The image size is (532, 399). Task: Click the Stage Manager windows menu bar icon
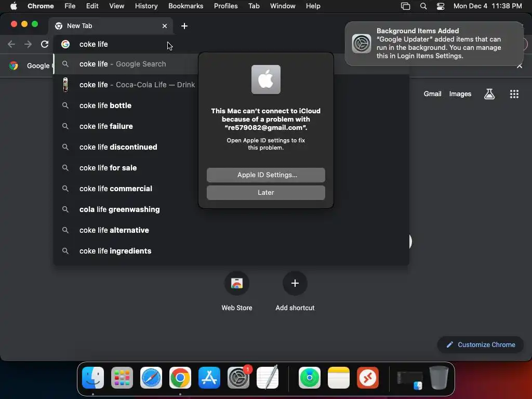[405, 6]
